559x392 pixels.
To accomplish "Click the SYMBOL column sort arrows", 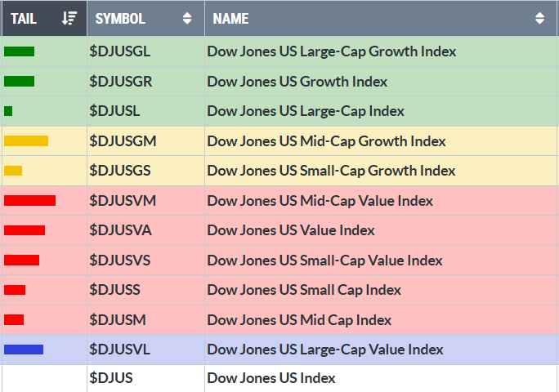I will 187,18.
